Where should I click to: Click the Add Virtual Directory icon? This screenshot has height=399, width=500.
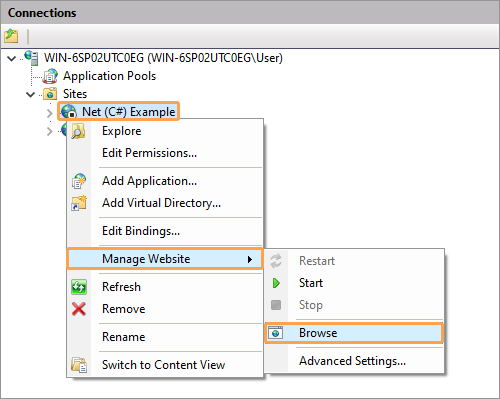[x=79, y=203]
